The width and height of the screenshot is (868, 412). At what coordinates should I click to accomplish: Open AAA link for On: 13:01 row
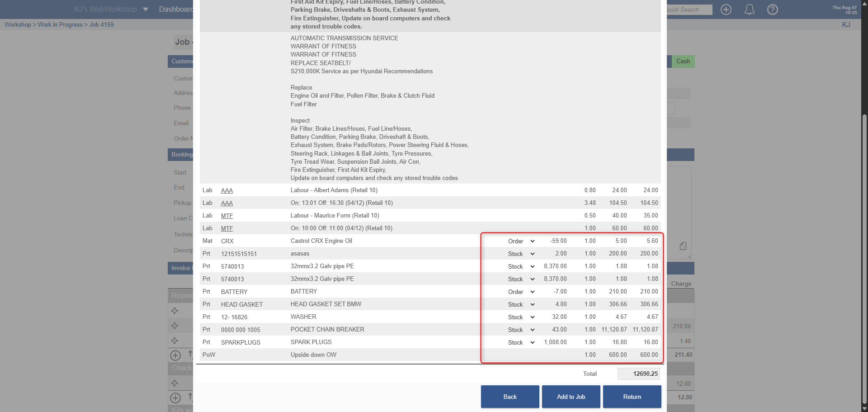227,203
